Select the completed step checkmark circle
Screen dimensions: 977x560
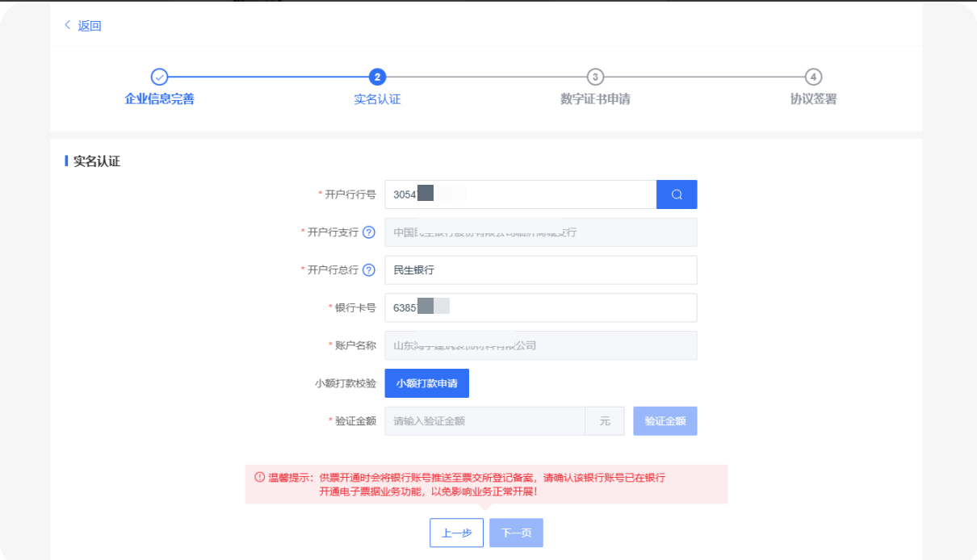tap(160, 77)
